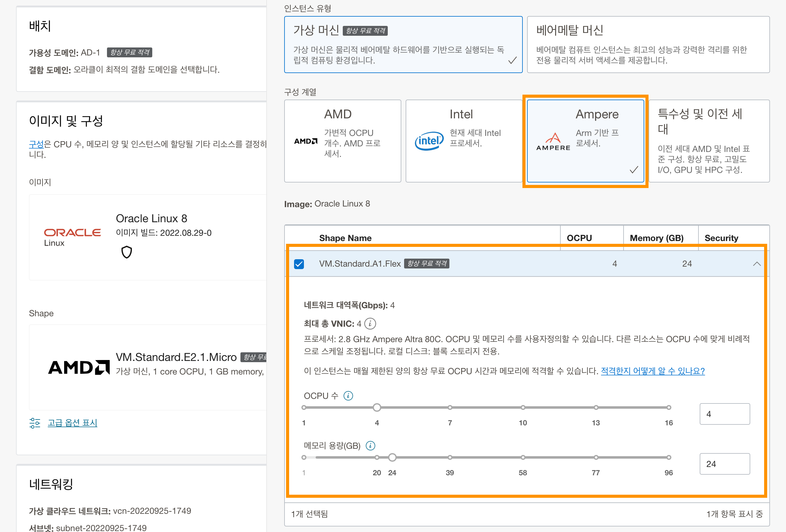Set memory slider to the 96 tick mark
The width and height of the screenshot is (786, 532).
(x=669, y=458)
